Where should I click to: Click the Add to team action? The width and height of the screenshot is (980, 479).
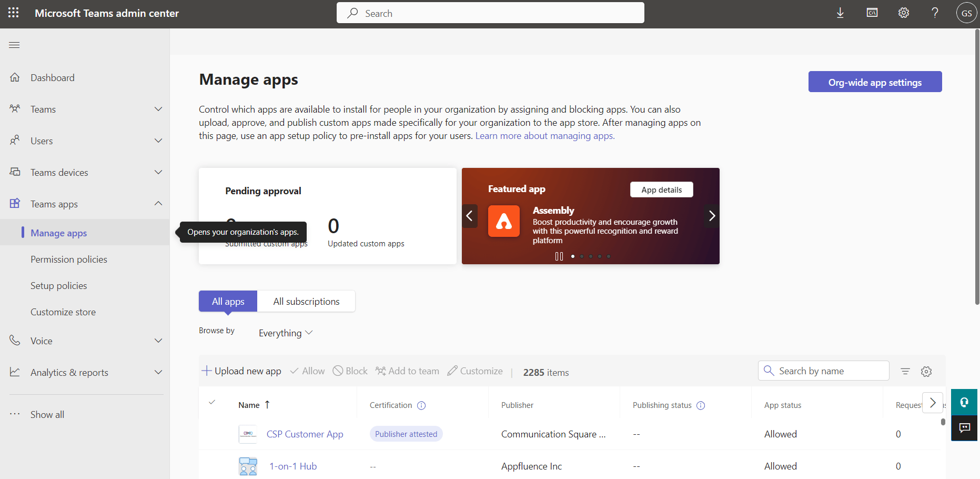pyautogui.click(x=407, y=371)
